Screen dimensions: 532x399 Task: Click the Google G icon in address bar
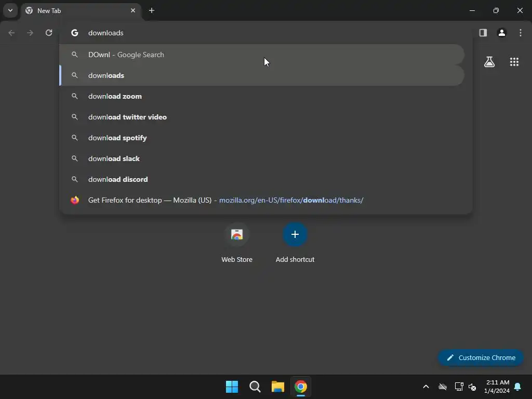coord(75,33)
